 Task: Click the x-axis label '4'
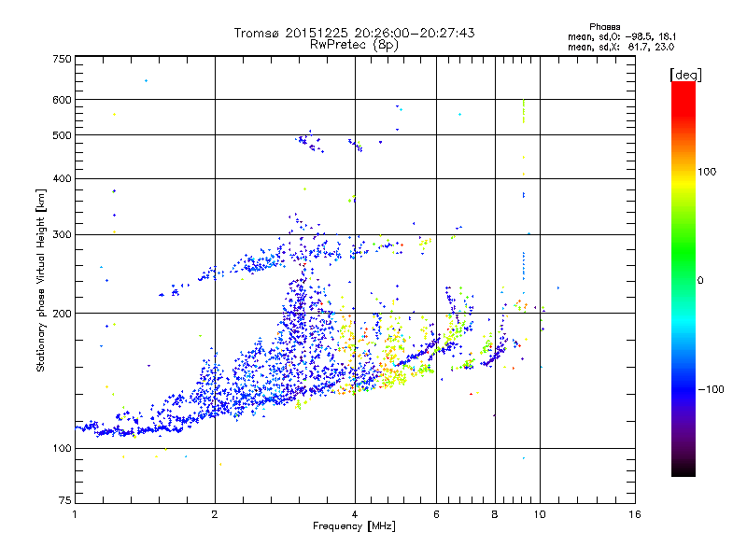click(355, 514)
